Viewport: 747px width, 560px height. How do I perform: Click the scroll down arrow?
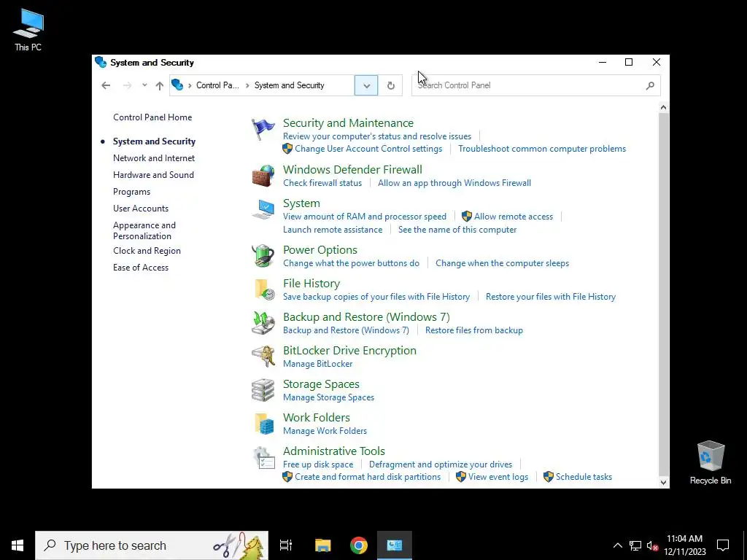663,483
